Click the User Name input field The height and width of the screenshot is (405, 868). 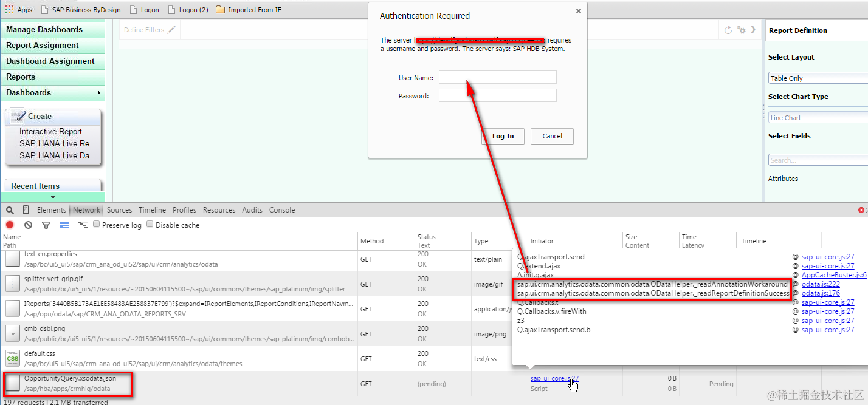[498, 77]
